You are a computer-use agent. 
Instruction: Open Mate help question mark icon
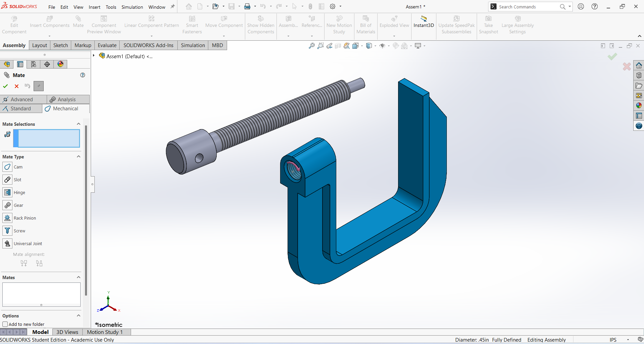(83, 75)
